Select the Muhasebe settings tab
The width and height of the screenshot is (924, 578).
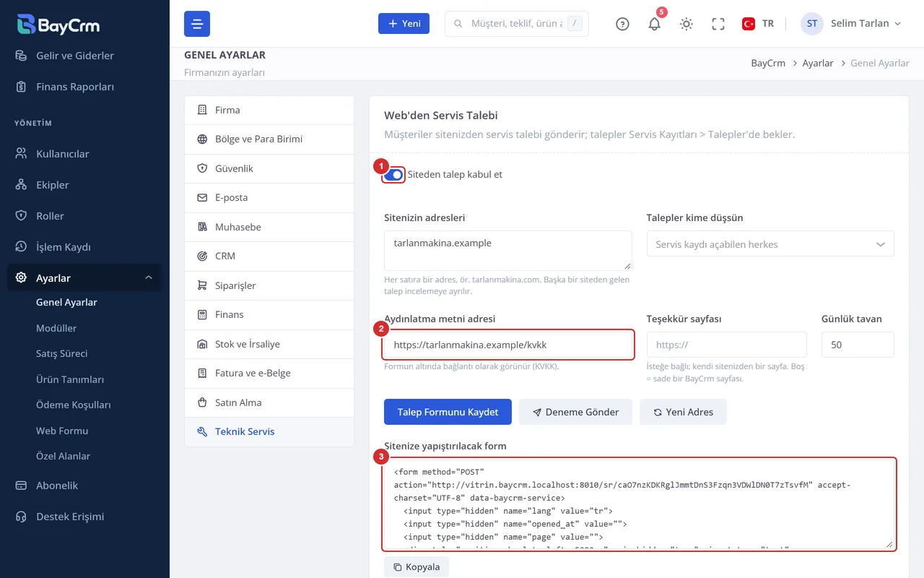pyautogui.click(x=269, y=227)
